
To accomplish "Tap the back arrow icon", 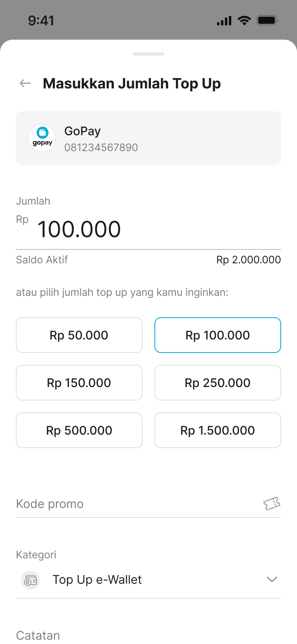I will click(25, 83).
